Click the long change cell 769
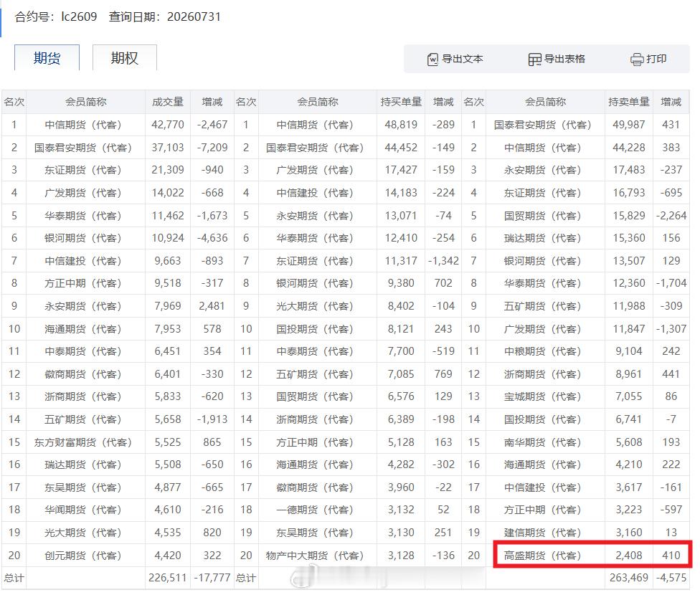Image resolution: width=700 pixels, height=595 pixels. (x=443, y=374)
